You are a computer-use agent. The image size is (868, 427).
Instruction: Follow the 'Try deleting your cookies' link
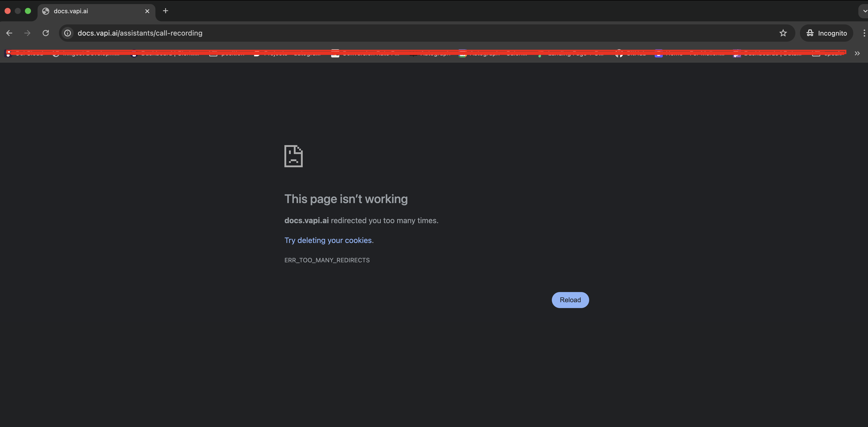(328, 240)
